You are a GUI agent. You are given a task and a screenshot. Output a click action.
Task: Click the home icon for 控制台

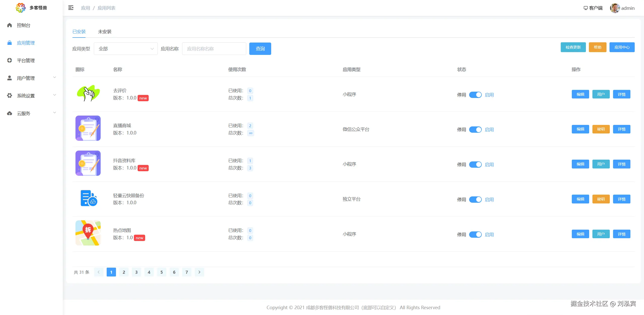click(10, 25)
